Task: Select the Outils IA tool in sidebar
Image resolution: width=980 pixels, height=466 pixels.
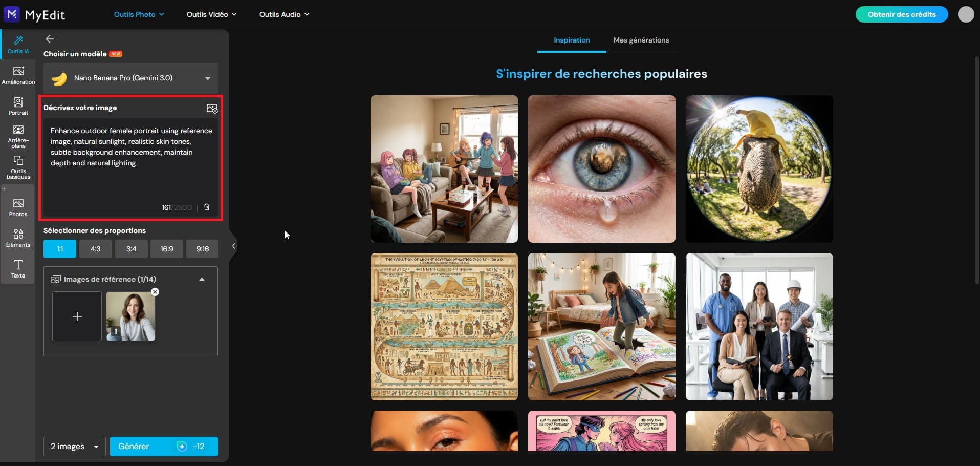Action: tap(18, 45)
